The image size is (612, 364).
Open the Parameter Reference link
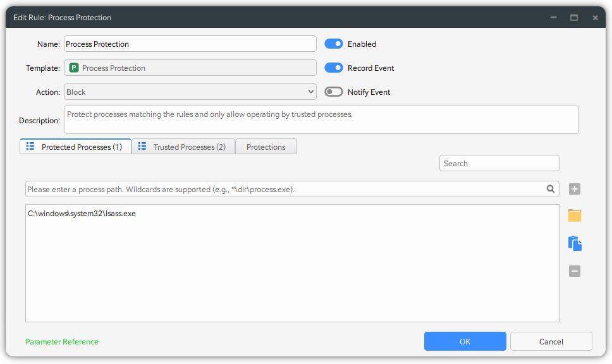[62, 342]
